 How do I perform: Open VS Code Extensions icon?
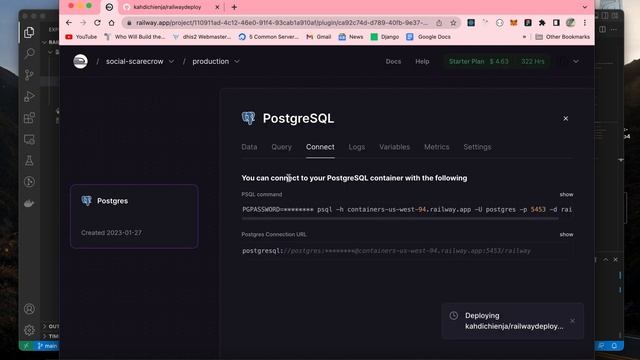click(29, 118)
